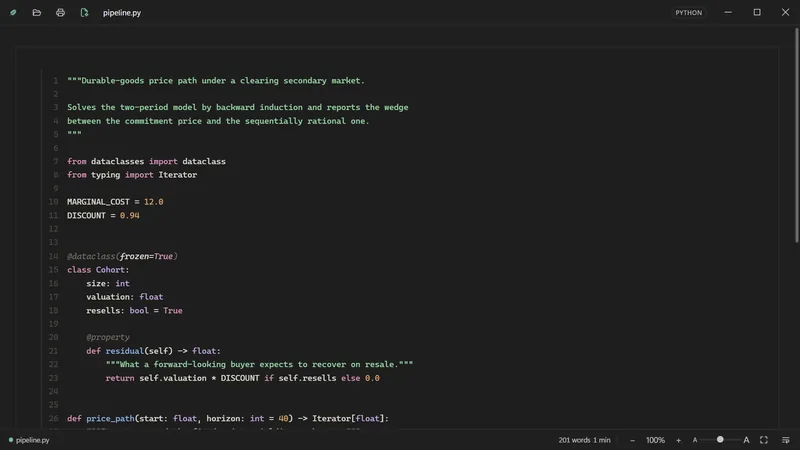Image resolution: width=800 pixels, height=450 pixels.
Task: Click the return statement on line 23
Action: coord(242,378)
